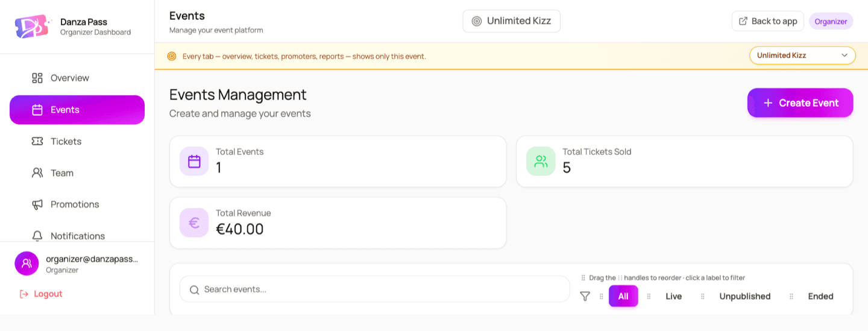Navigate to Promotions
The image size is (868, 331).
[x=77, y=204]
